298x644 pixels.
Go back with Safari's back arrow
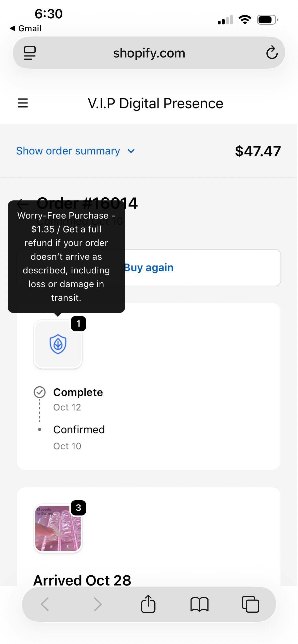[45, 604]
